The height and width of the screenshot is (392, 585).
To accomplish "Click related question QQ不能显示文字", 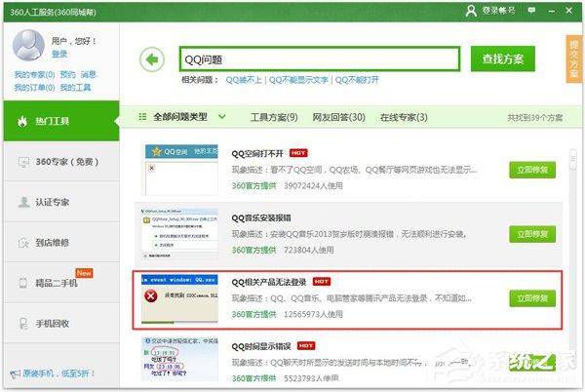I will pos(298,80).
